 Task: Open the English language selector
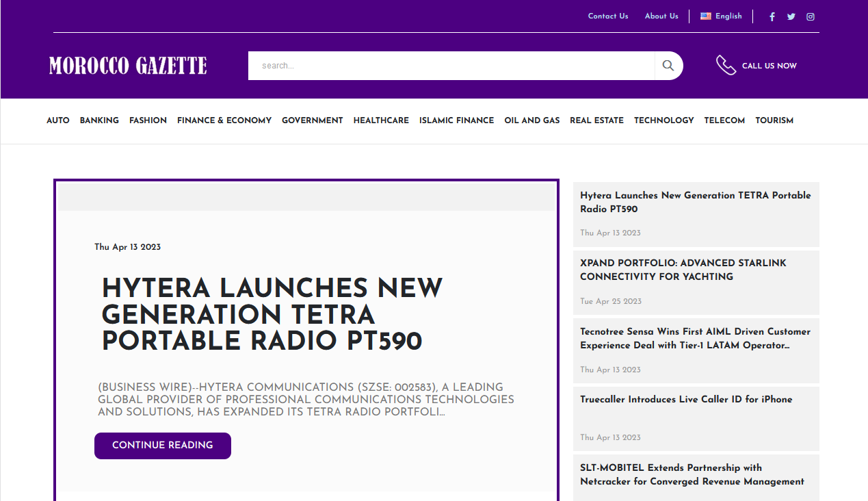click(728, 16)
